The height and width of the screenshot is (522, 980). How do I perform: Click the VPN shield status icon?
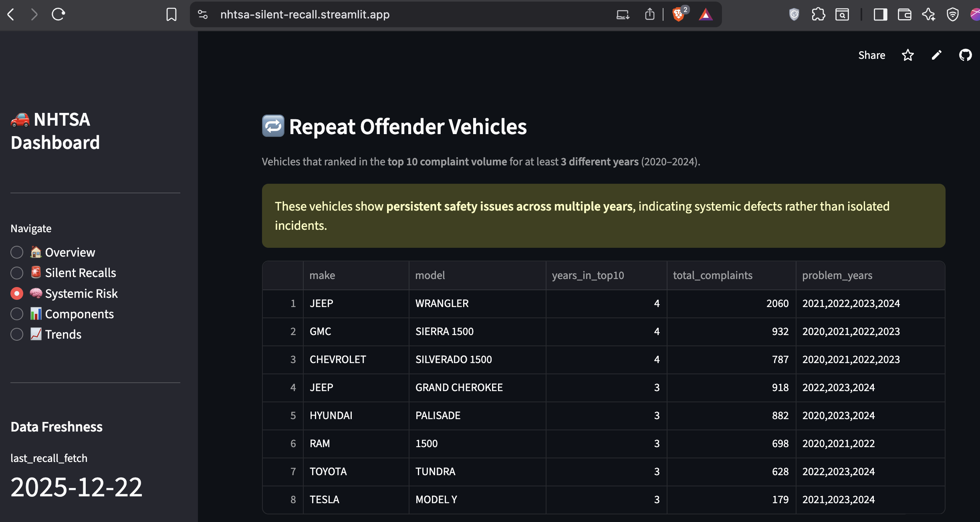pos(953,14)
